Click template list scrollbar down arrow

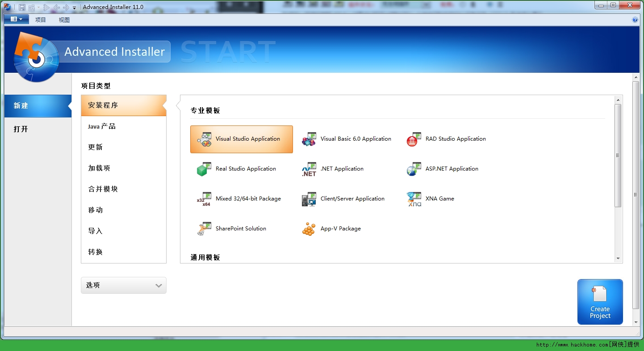[618, 259]
